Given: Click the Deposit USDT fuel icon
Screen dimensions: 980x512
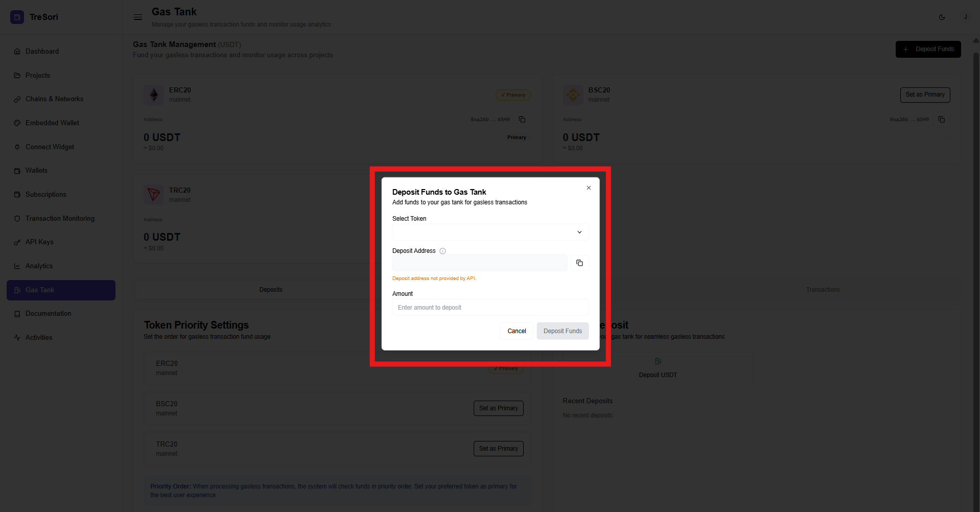Looking at the screenshot, I should 658,361.
